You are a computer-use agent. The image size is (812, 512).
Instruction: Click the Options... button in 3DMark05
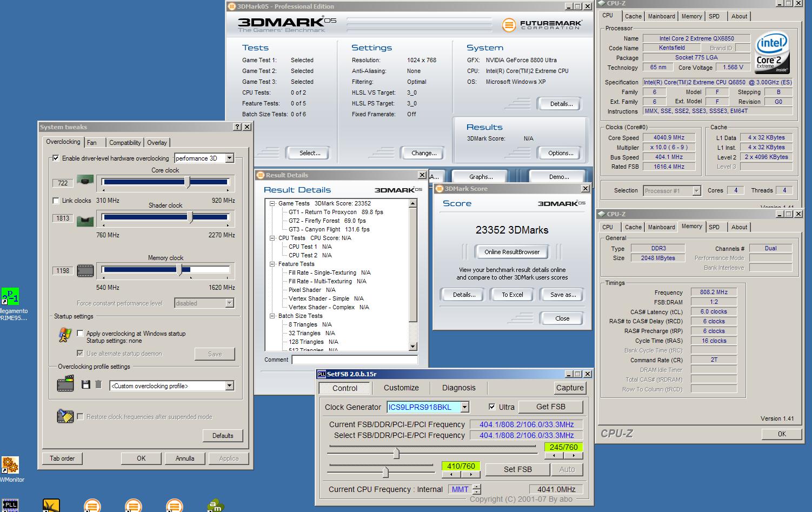point(561,153)
